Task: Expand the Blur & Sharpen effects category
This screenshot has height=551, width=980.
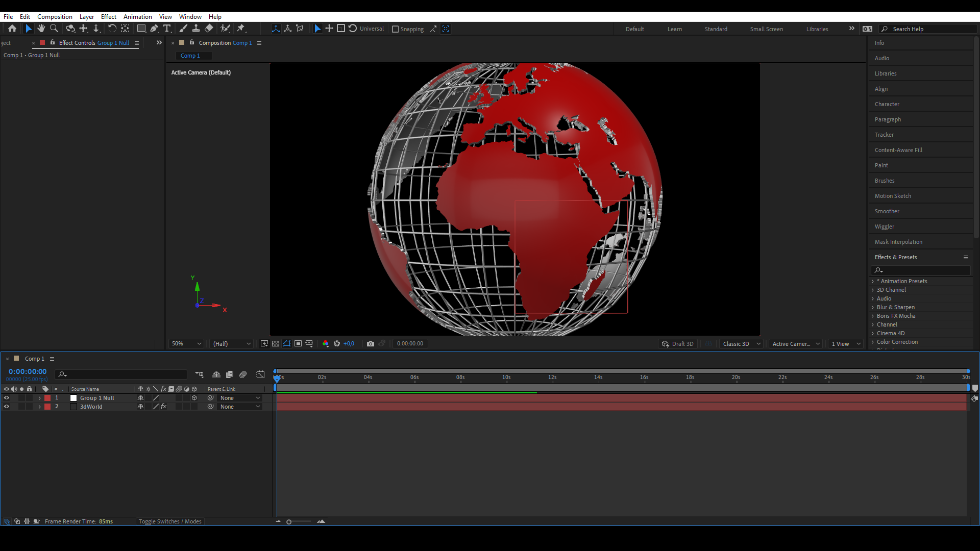Action: coord(873,307)
